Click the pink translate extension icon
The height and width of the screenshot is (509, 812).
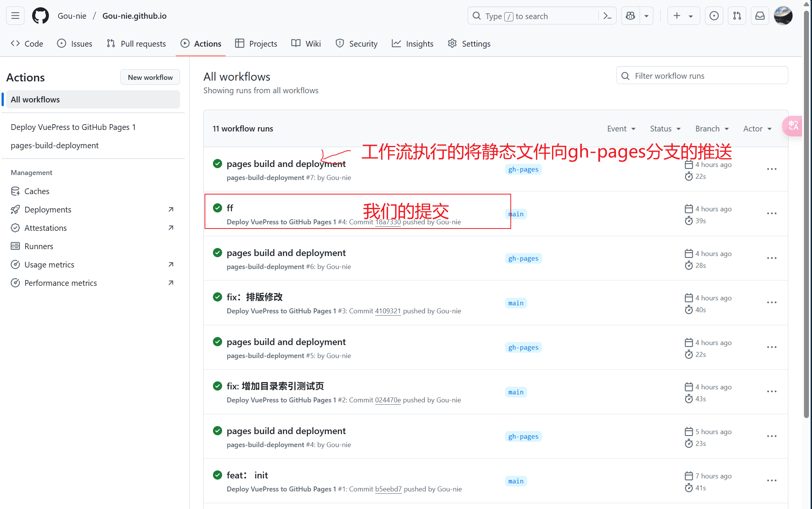[793, 126]
